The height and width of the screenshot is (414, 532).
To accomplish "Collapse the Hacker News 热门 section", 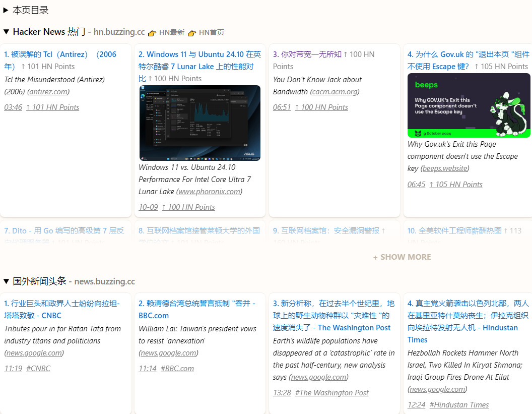I will click(6, 32).
